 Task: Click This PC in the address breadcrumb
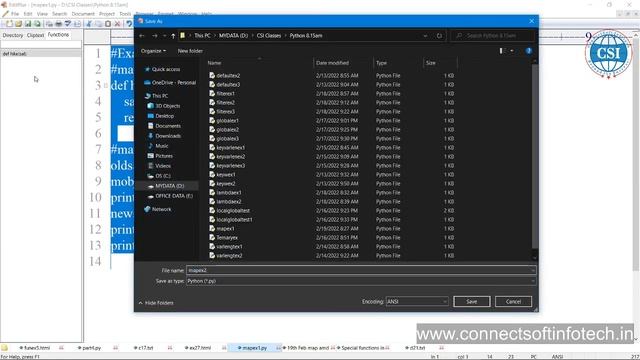pos(202,36)
